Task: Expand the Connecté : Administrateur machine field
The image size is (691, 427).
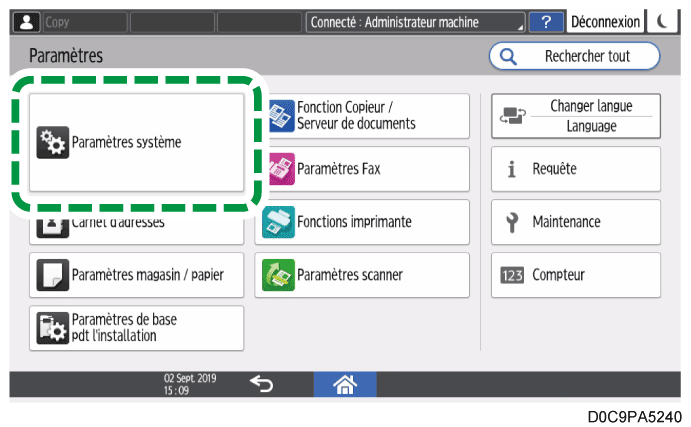Action: click(416, 22)
